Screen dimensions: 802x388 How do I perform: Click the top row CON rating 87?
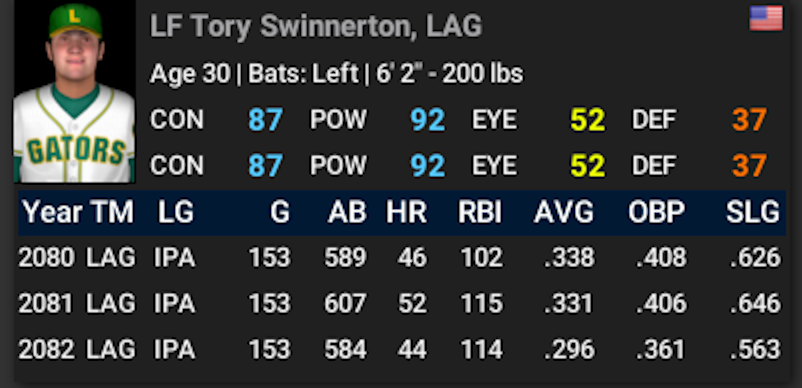pyautogui.click(x=265, y=120)
